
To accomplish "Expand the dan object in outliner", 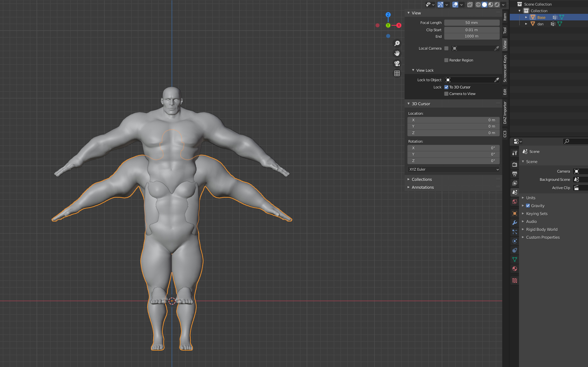I will tap(526, 24).
